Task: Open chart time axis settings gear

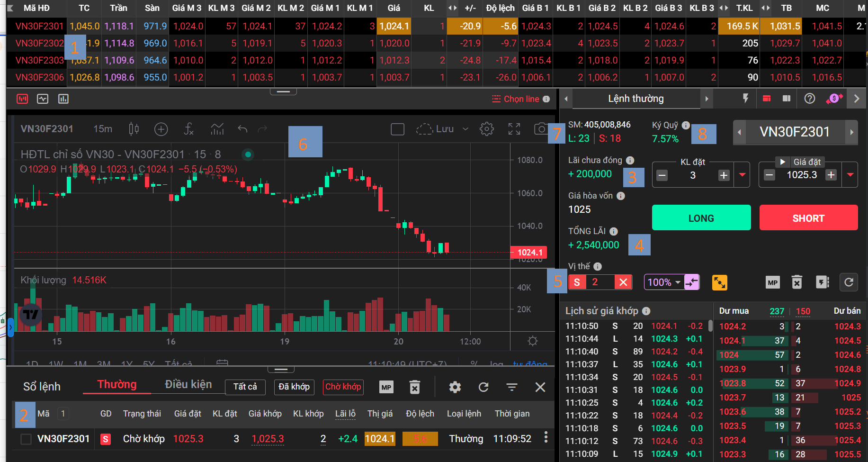Action: (533, 341)
